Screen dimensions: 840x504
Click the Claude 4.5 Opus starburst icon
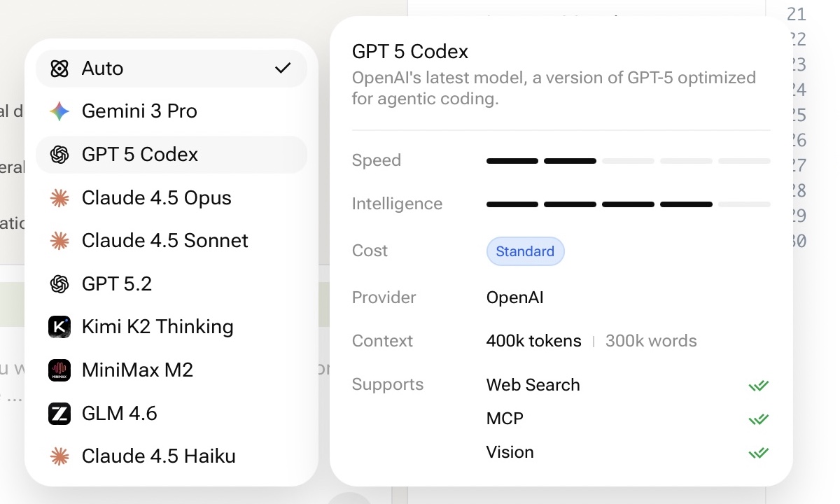tap(59, 198)
